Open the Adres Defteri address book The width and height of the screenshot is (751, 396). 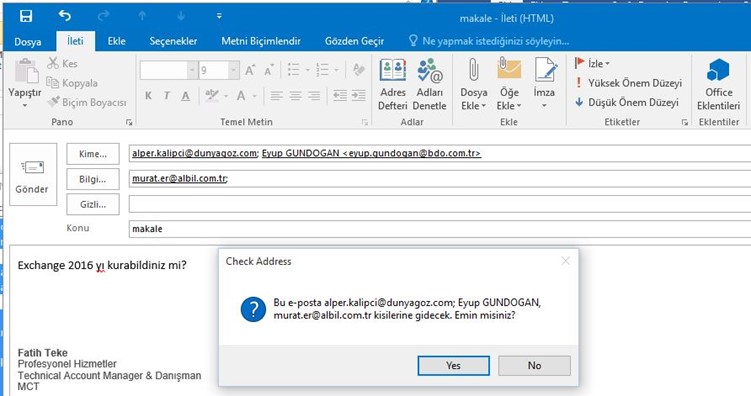(x=393, y=85)
